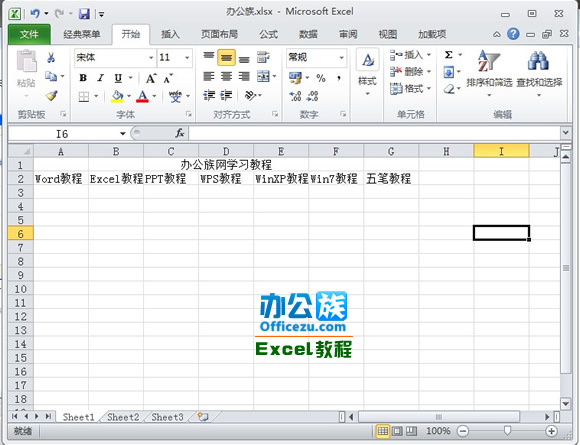The image size is (580, 445).
Task: Click the insert new worksheet icon
Action: pyautogui.click(x=203, y=417)
